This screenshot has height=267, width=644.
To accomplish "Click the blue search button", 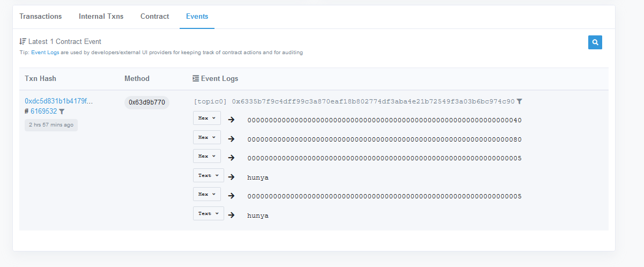I will coord(595,42).
